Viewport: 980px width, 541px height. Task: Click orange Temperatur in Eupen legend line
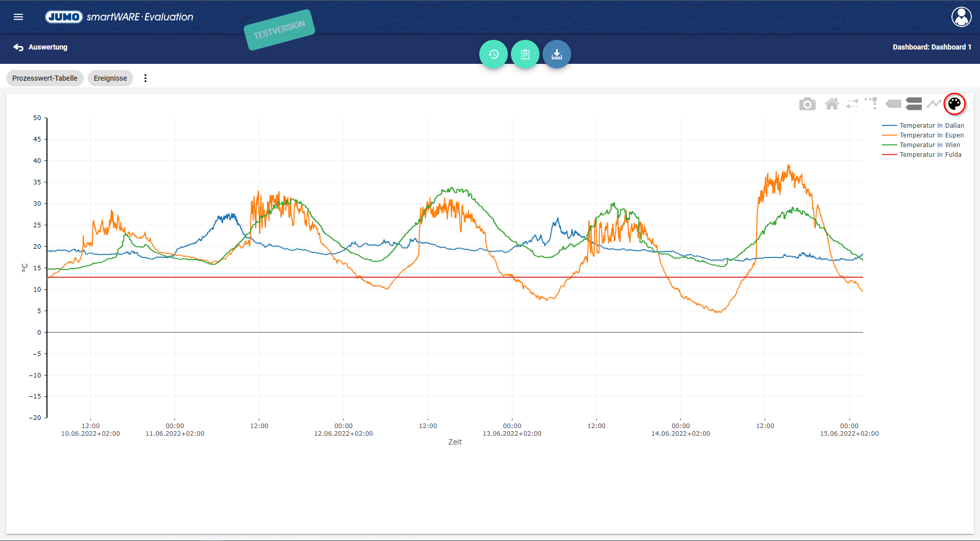pyautogui.click(x=889, y=135)
